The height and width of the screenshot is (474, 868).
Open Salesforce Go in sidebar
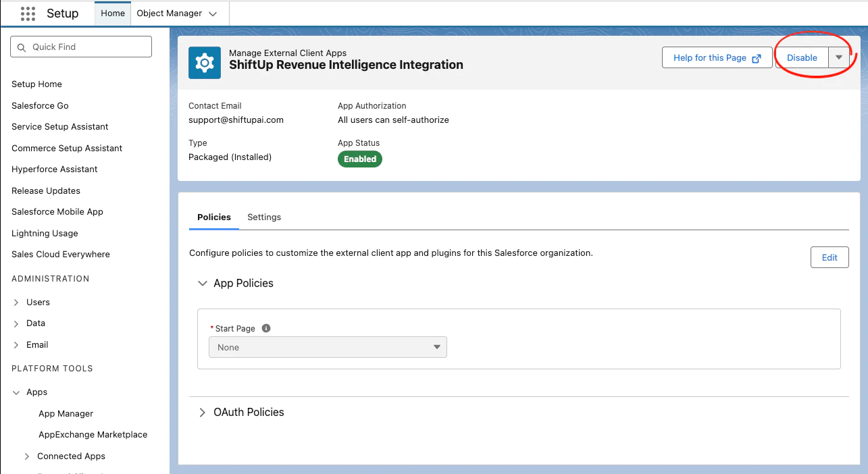tap(40, 106)
